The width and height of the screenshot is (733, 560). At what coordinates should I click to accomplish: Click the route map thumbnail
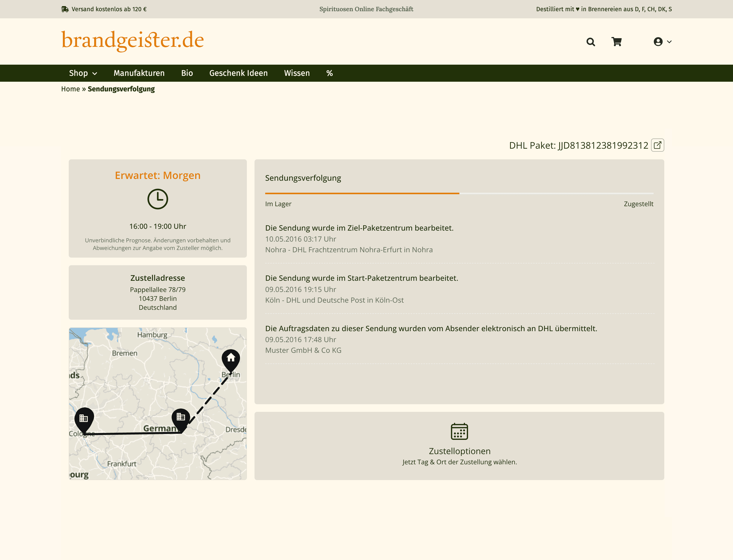point(158,403)
